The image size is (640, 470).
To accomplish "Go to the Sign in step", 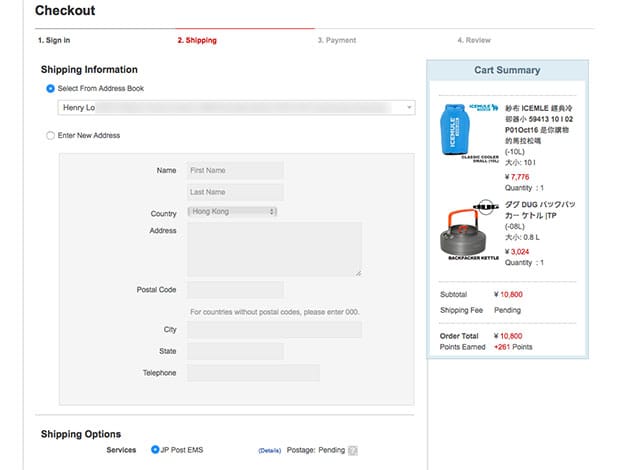I will (x=54, y=41).
